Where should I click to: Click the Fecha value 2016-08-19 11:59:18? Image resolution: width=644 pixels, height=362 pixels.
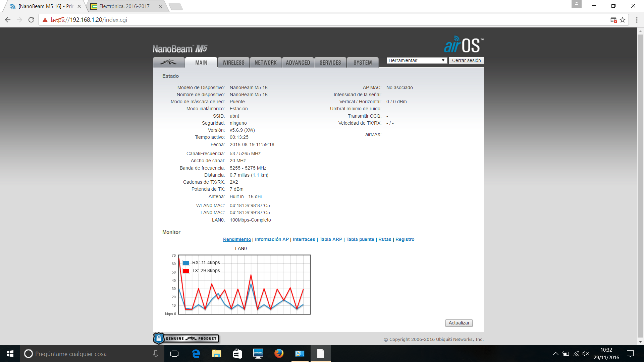tap(252, 144)
